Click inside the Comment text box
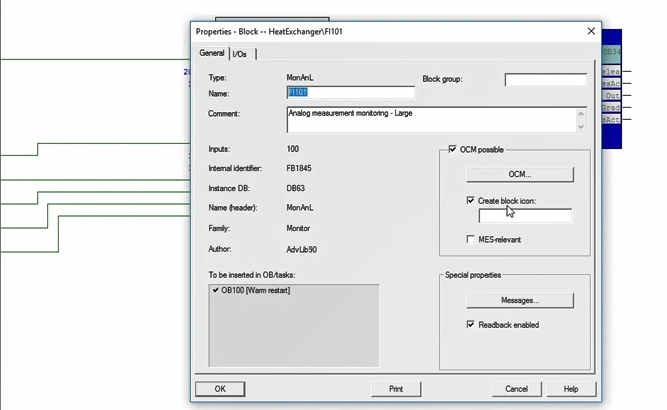Screen dimensions: 667x410 tap(432, 120)
